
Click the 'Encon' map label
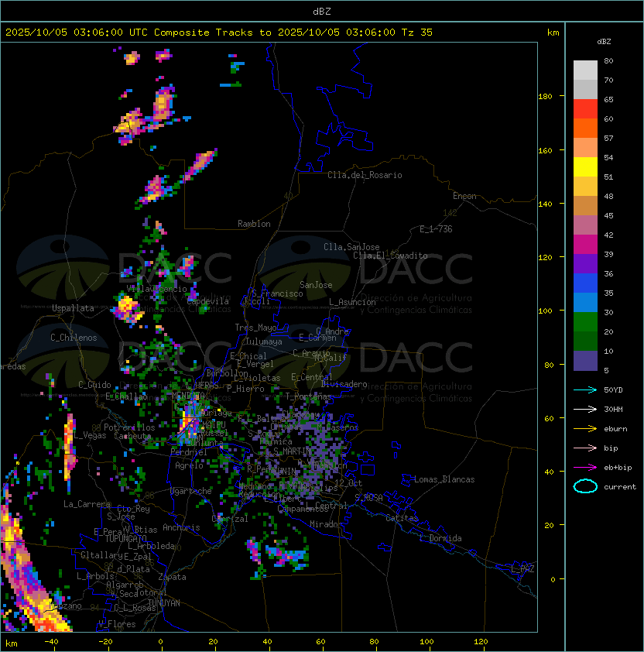(464, 196)
